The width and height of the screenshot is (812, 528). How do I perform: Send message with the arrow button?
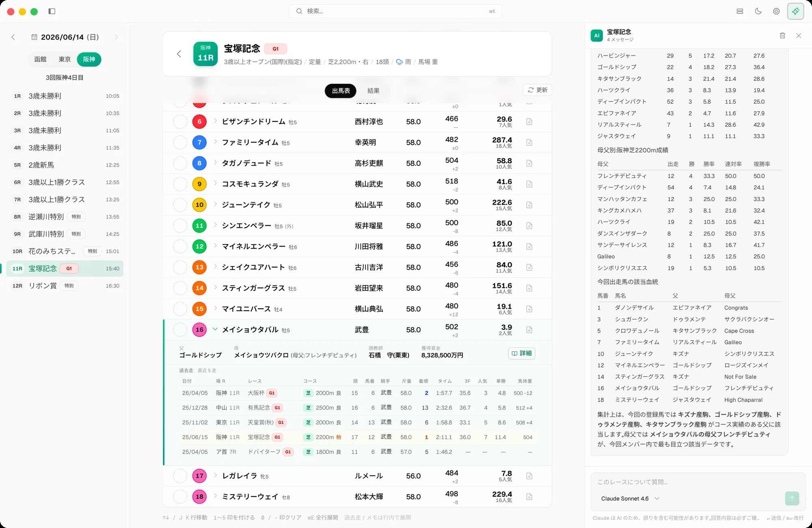tap(792, 498)
